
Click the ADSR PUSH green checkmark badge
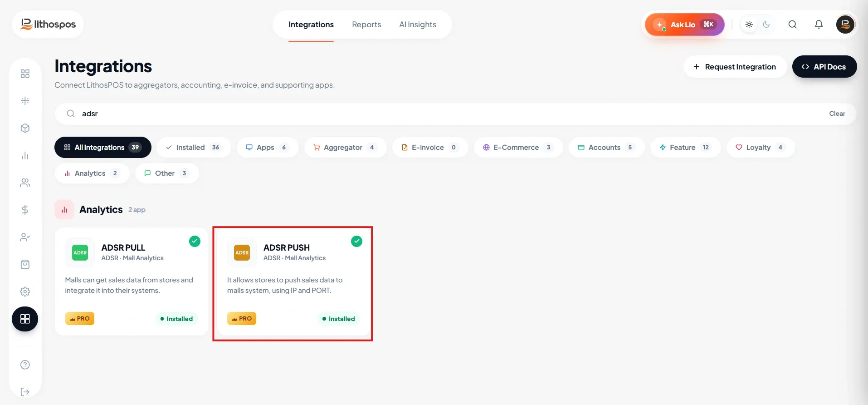click(357, 241)
